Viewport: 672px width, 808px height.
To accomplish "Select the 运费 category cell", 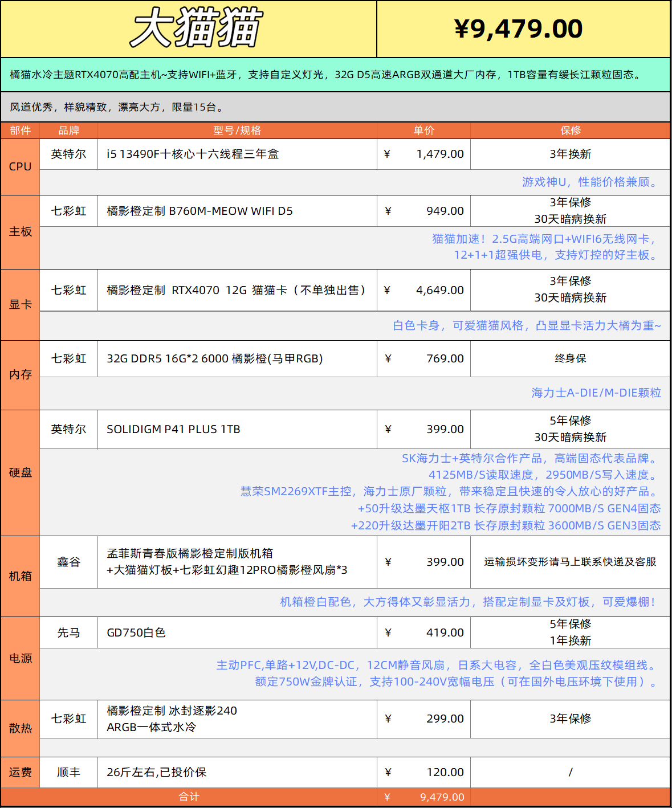I will pyautogui.click(x=20, y=772).
